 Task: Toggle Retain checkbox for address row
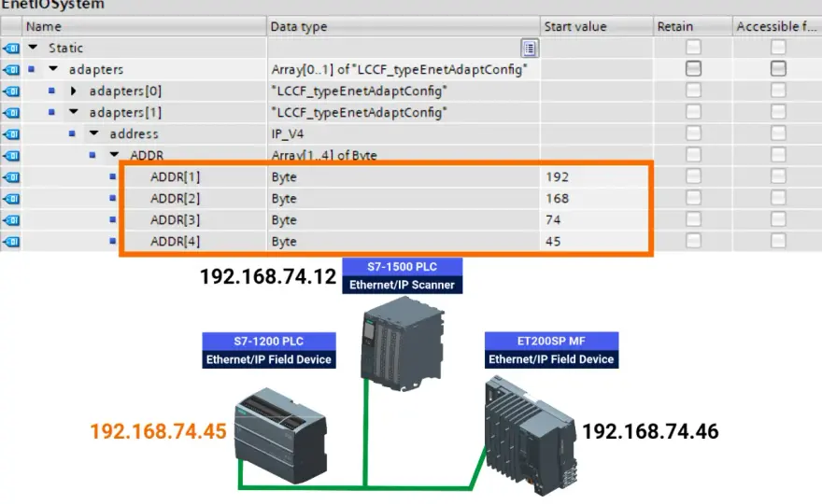(x=693, y=133)
